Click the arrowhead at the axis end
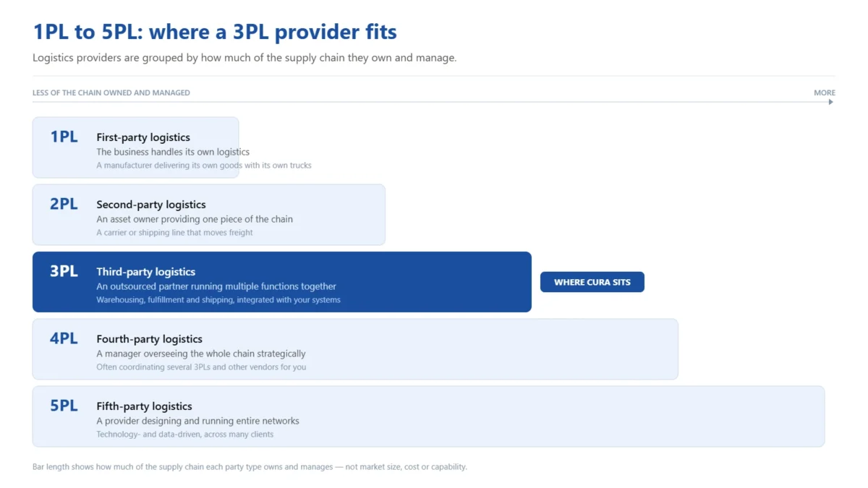Screen dimensions: 868x488 tap(831, 102)
